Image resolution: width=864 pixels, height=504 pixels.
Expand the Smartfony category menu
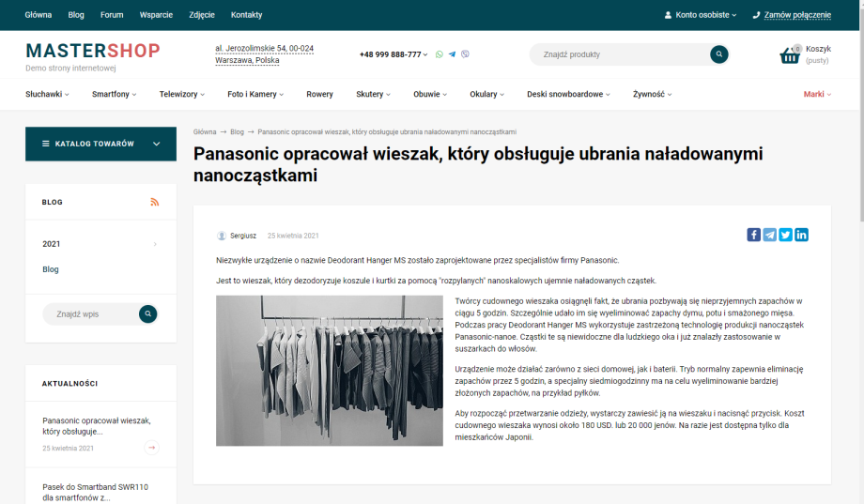[x=114, y=94]
